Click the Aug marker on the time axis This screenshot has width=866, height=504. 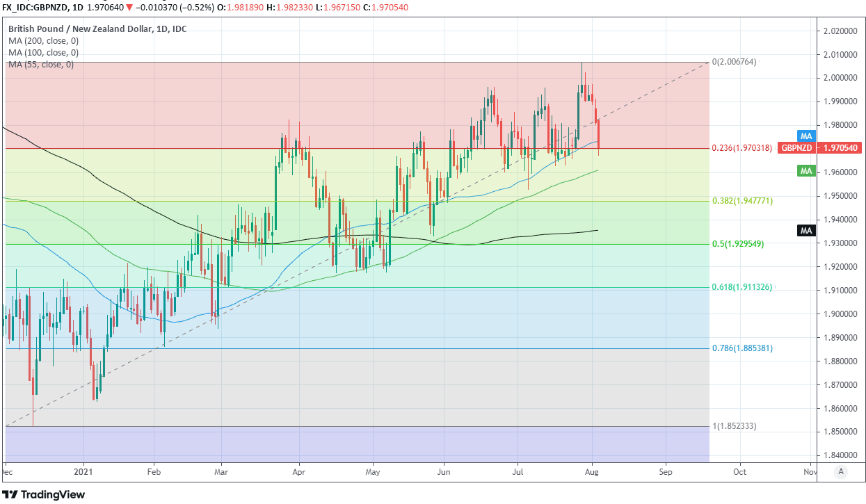tap(592, 471)
